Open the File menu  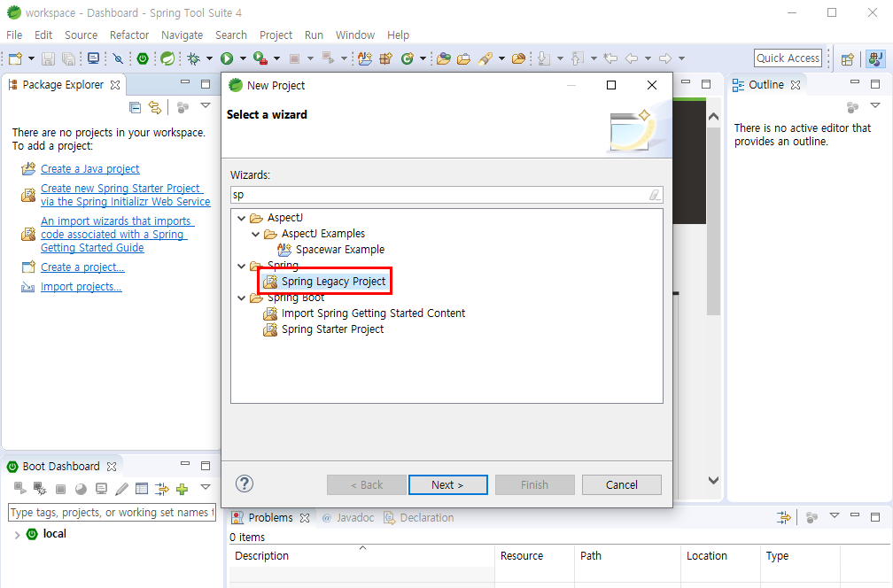(x=14, y=35)
